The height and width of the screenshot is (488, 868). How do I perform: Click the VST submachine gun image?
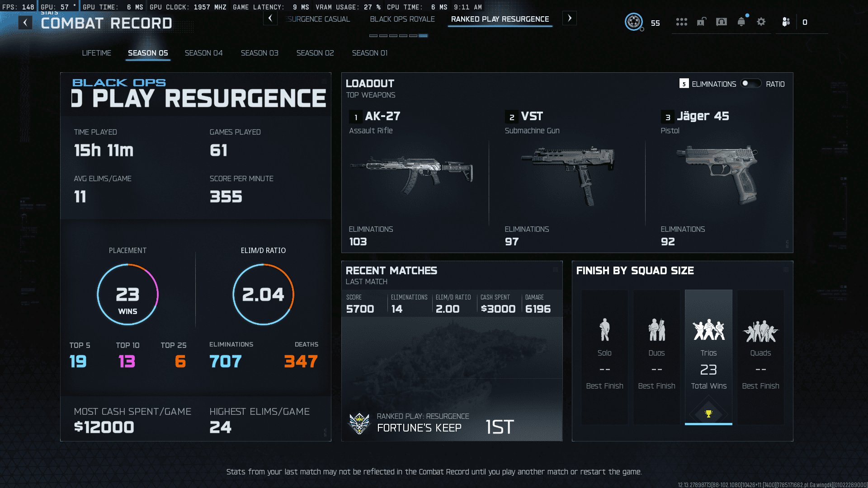568,175
